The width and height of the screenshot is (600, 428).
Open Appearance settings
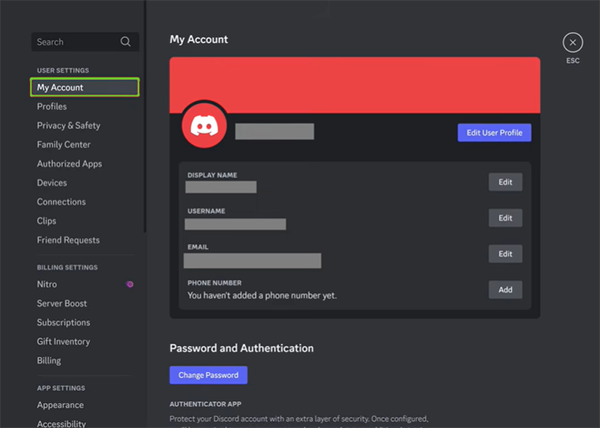(60, 405)
